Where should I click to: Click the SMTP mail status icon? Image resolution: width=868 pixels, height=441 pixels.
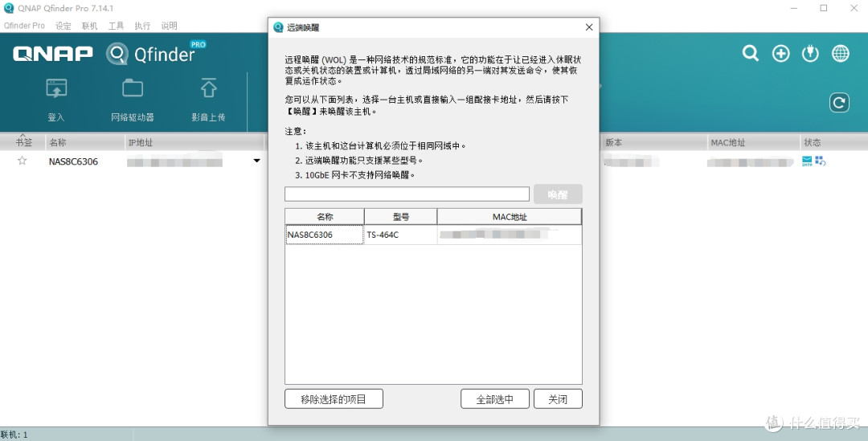pos(807,161)
